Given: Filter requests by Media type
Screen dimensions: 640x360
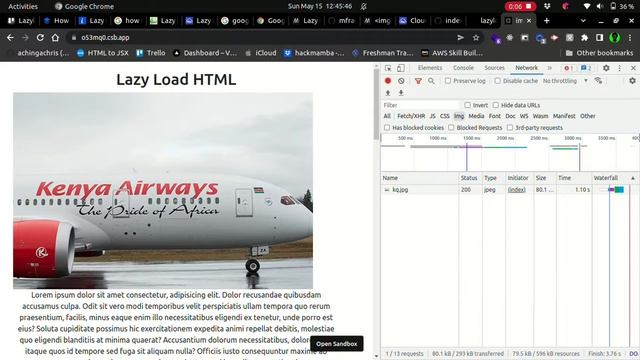Looking at the screenshot, I should pos(476,116).
